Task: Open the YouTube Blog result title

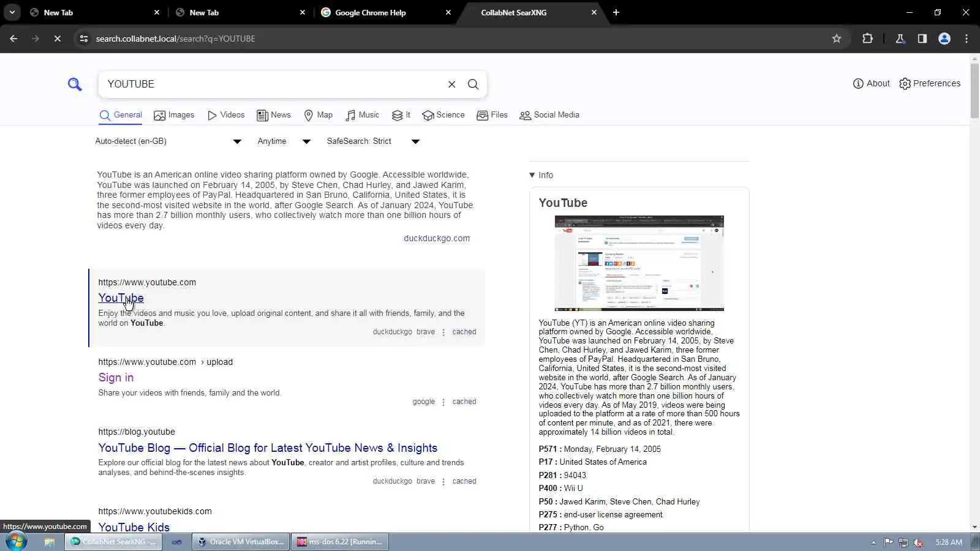Action: 268,448
